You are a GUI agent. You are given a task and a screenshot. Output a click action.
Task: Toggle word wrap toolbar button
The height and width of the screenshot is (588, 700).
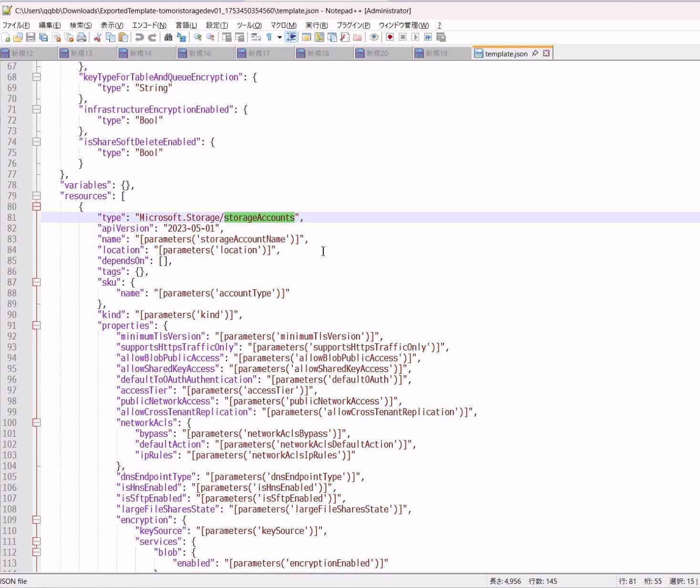256,37
